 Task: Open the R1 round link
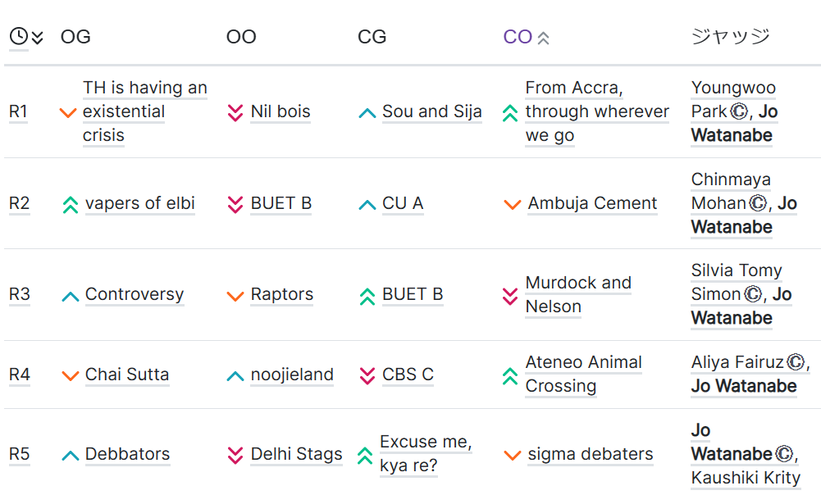[x=18, y=111]
